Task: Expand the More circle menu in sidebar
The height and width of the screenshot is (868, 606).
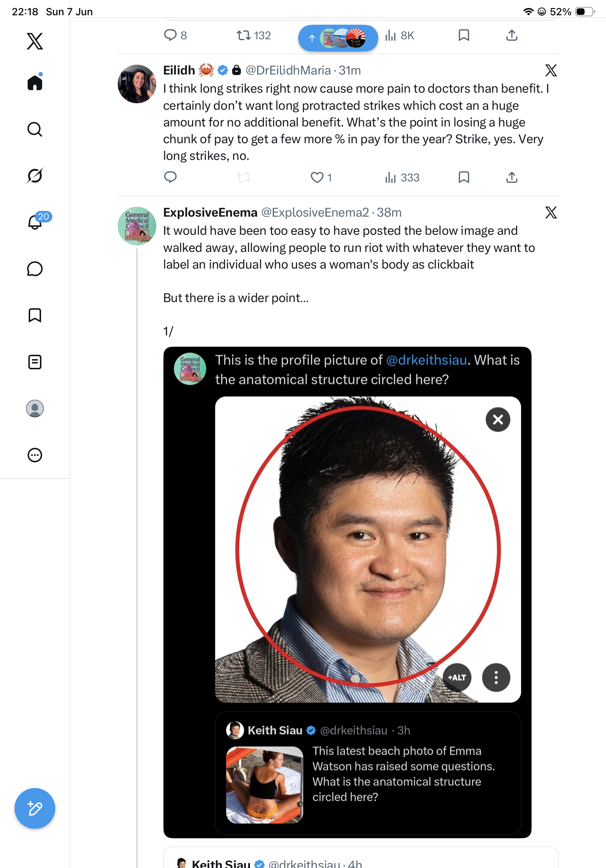Action: pos(35,455)
